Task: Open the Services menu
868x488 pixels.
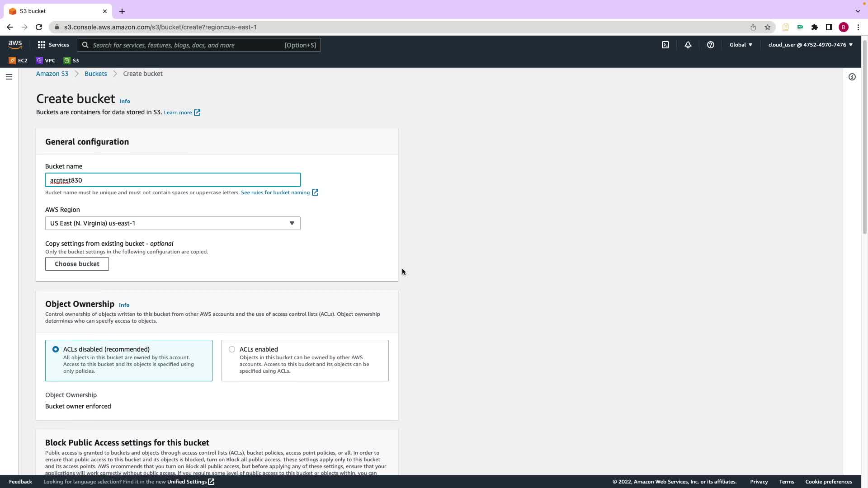Action: coord(53,45)
